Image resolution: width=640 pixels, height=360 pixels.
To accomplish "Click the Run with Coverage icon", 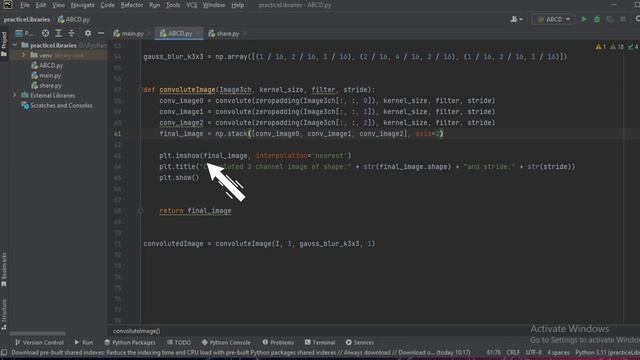I will pos(610,19).
